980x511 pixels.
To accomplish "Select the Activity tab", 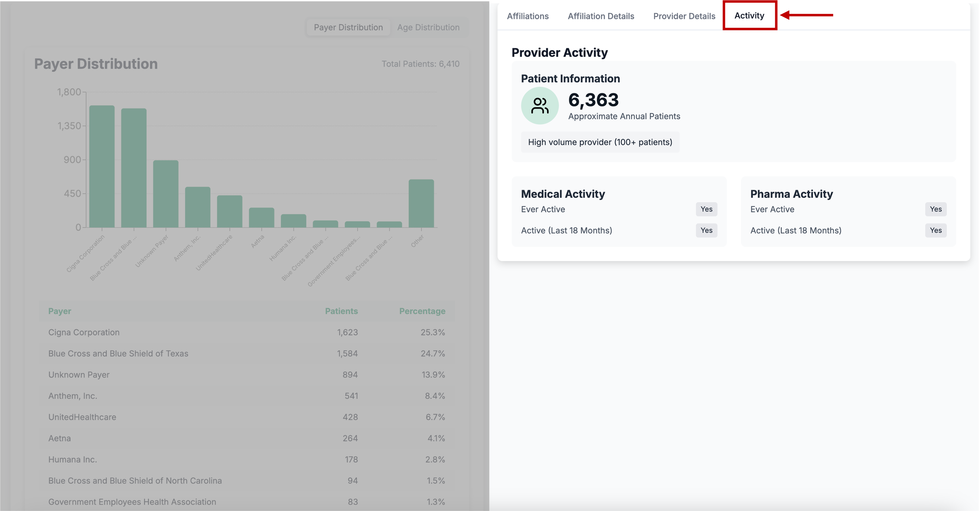I will click(x=749, y=16).
